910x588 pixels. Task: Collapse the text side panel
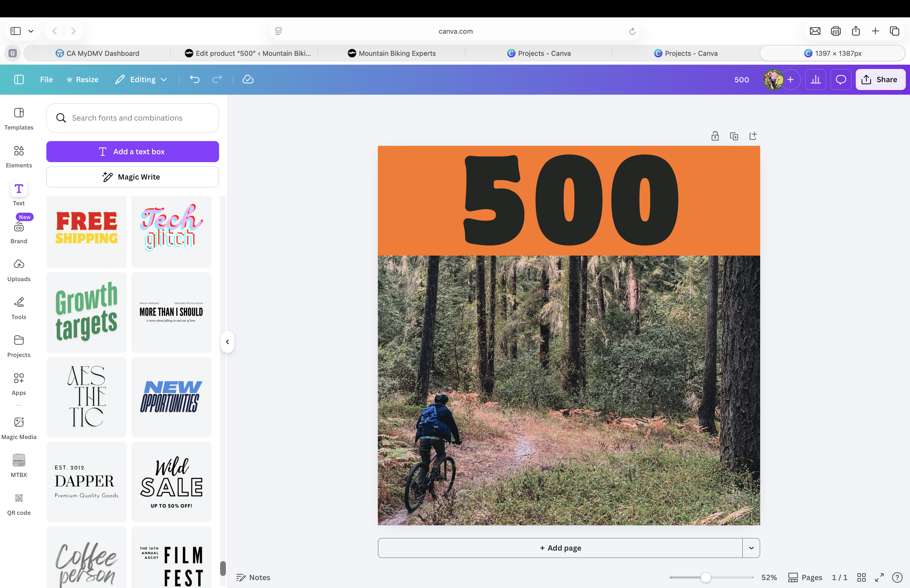(x=227, y=342)
